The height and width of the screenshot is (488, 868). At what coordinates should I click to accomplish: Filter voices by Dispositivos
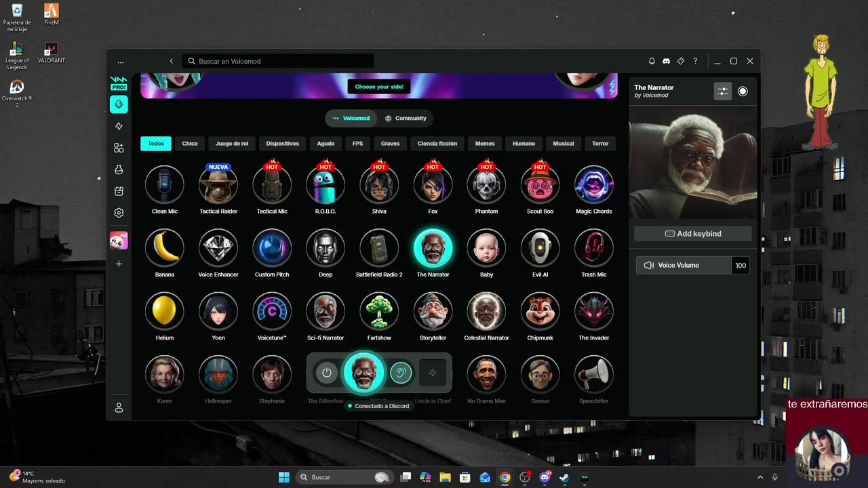pyautogui.click(x=283, y=144)
